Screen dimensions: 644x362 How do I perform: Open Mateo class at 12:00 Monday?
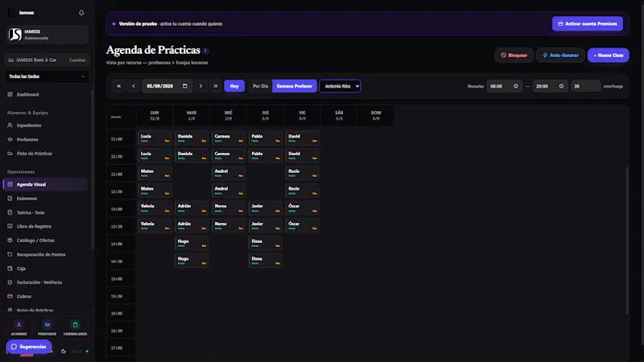click(x=155, y=173)
